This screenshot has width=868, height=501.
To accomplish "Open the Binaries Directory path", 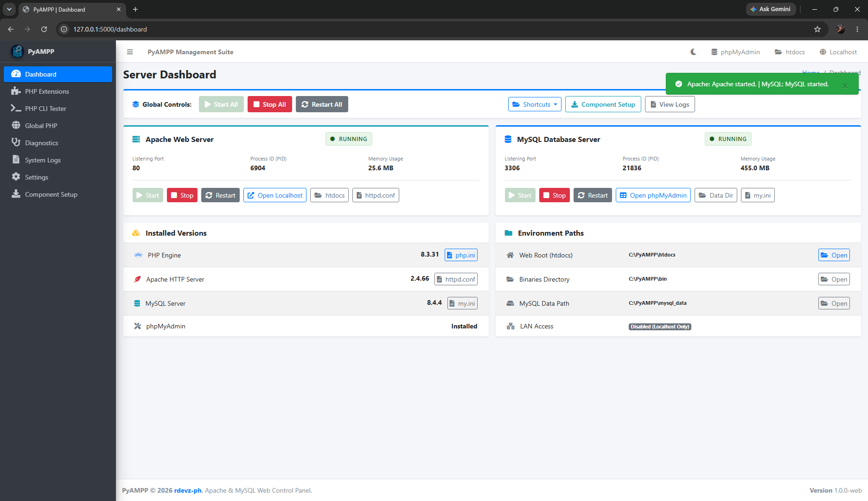I will click(834, 279).
